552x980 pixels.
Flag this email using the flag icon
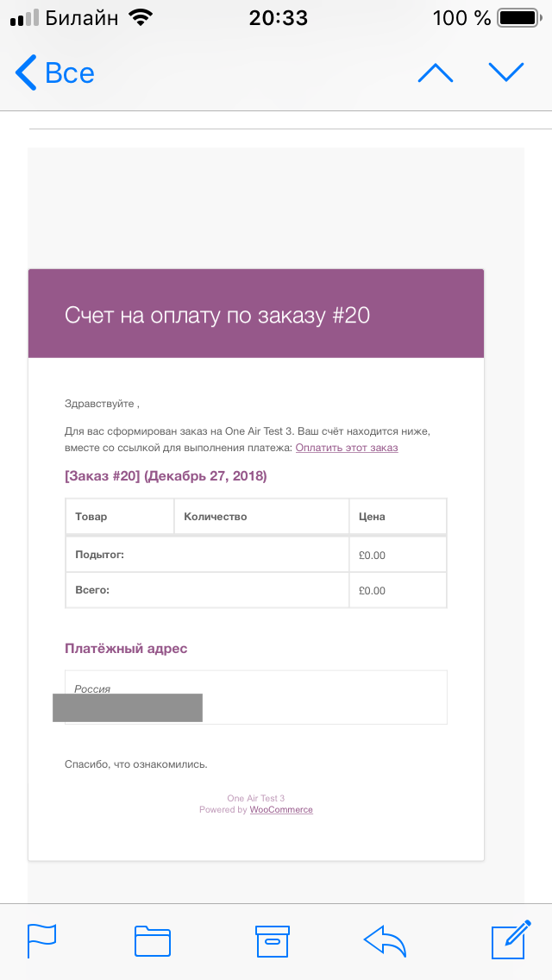coord(41,940)
